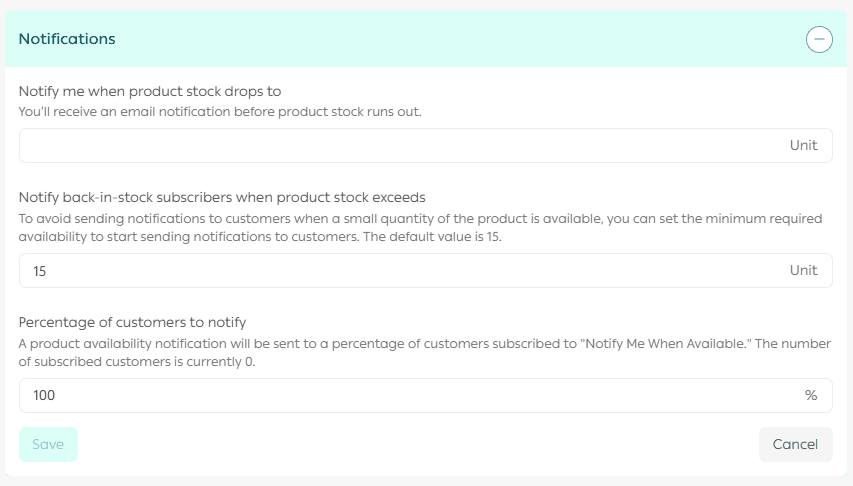This screenshot has height=486, width=853.
Task: Collapse the Notifications section with minus icon
Action: pyautogui.click(x=819, y=39)
